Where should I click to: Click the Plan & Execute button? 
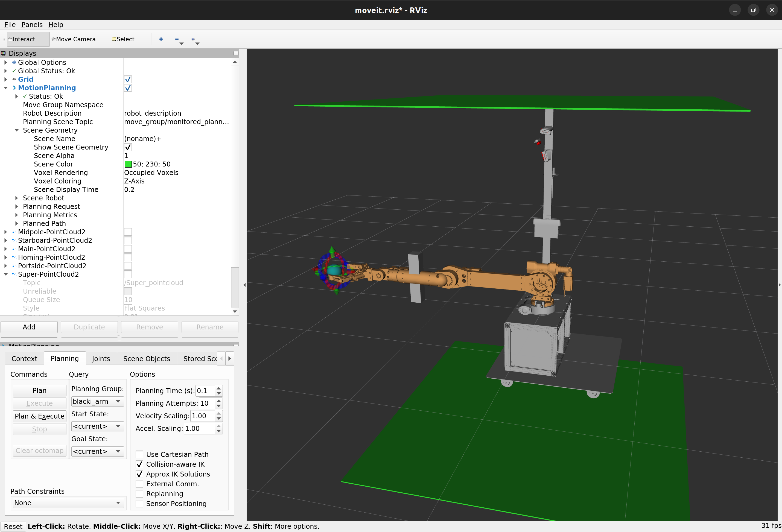click(39, 416)
